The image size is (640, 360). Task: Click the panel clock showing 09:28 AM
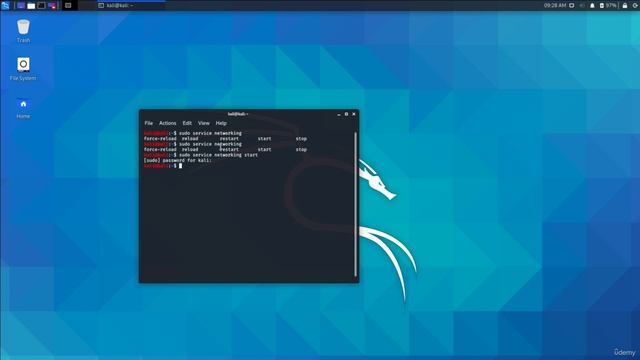(555, 5)
